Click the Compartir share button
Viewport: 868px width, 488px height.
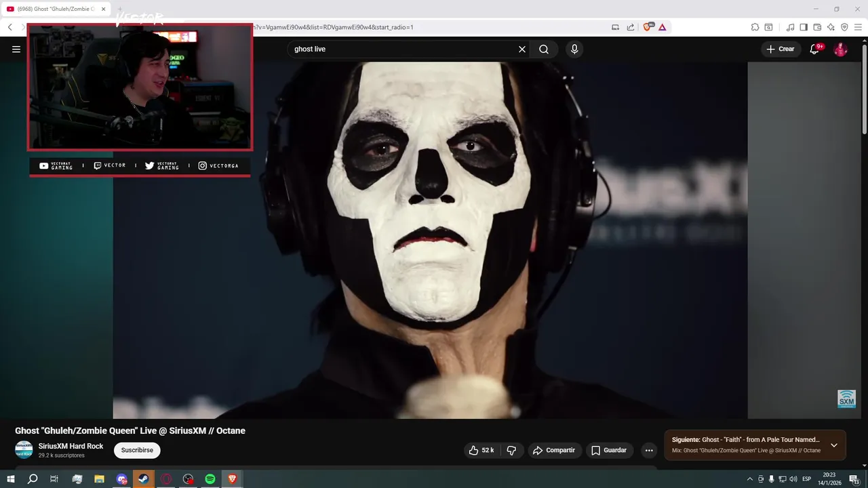click(x=554, y=450)
